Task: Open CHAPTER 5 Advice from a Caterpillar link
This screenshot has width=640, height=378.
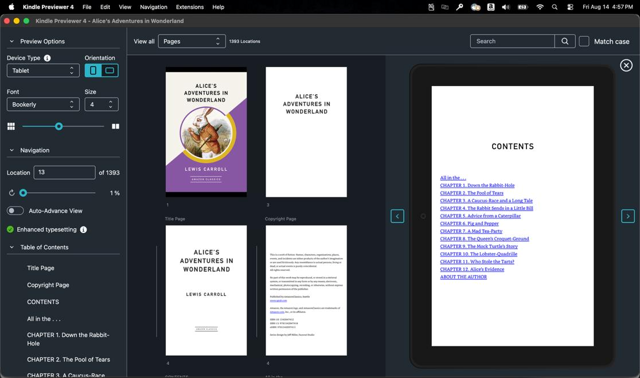Action: (480, 216)
